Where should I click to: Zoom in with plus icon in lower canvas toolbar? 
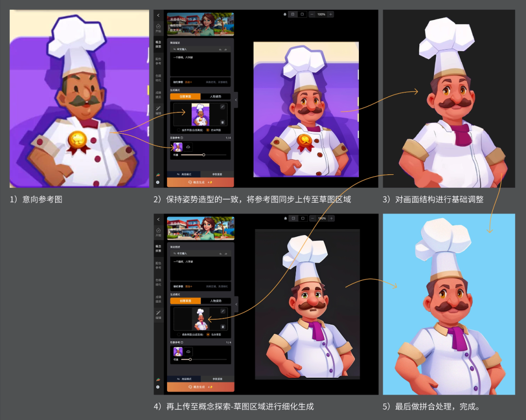click(331, 219)
